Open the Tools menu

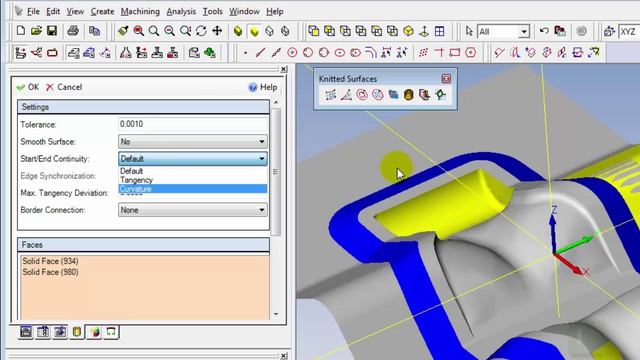[x=213, y=11]
